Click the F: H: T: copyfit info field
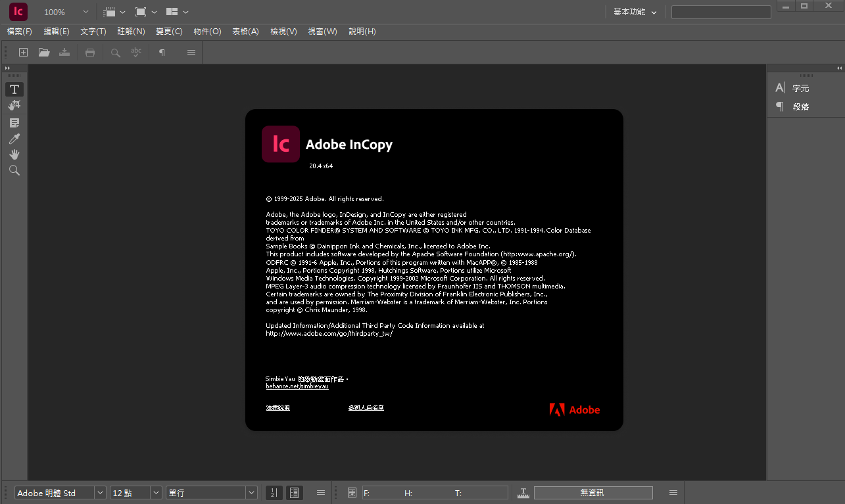This screenshot has width=845, height=504. [435, 493]
